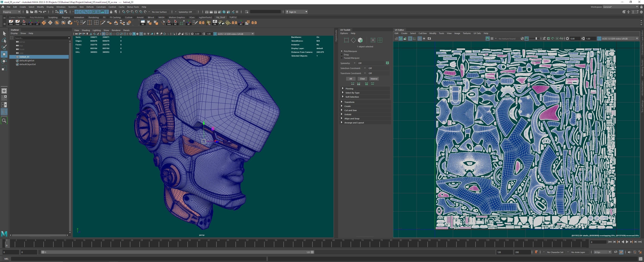Open the Rigging menu set dropdown
This screenshot has width=644, height=262.
[11, 12]
